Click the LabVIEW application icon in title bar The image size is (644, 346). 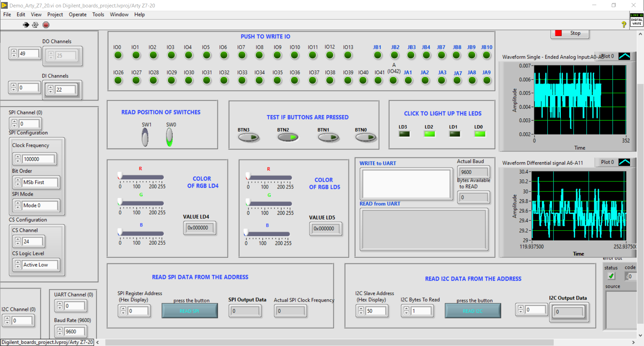point(4,5)
